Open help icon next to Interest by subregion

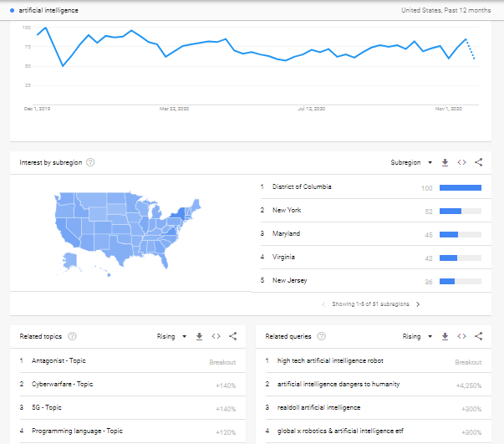(90, 162)
